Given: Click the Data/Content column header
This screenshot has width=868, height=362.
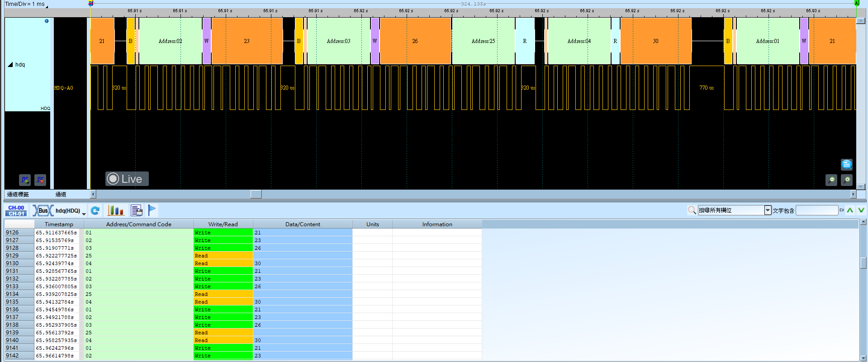Looking at the screenshot, I should coord(303,224).
